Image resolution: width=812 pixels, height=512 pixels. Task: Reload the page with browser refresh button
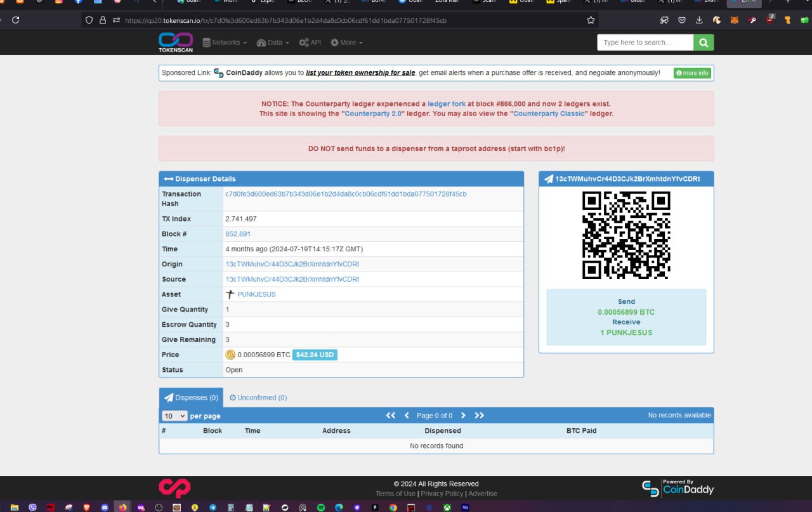point(15,20)
